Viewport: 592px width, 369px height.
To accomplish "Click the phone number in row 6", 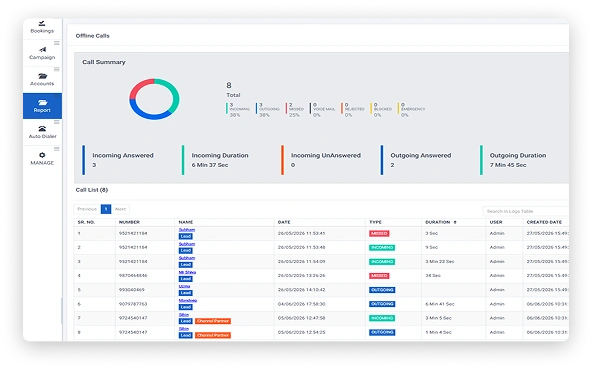I will click(133, 304).
